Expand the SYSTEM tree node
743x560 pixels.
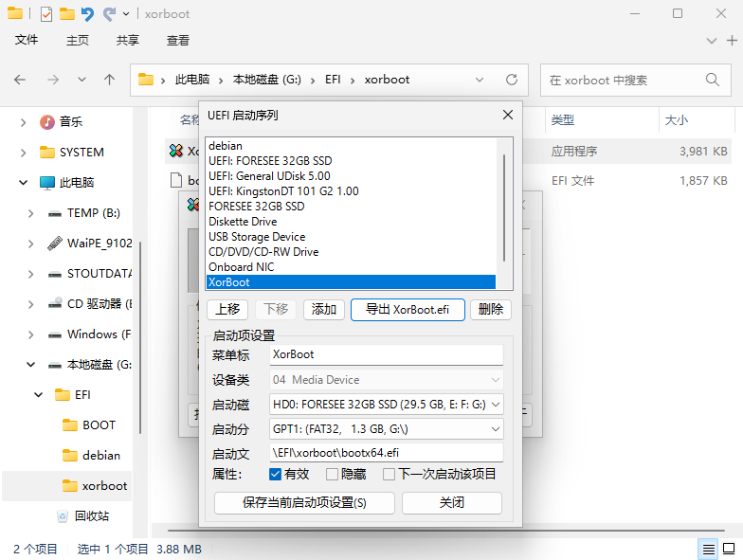click(23, 153)
